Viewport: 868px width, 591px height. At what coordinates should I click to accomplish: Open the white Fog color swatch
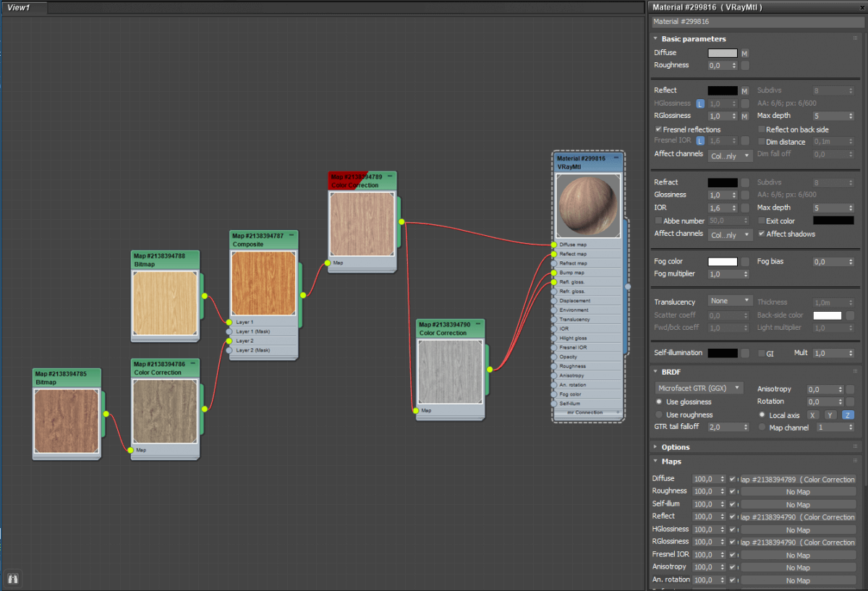coord(723,262)
